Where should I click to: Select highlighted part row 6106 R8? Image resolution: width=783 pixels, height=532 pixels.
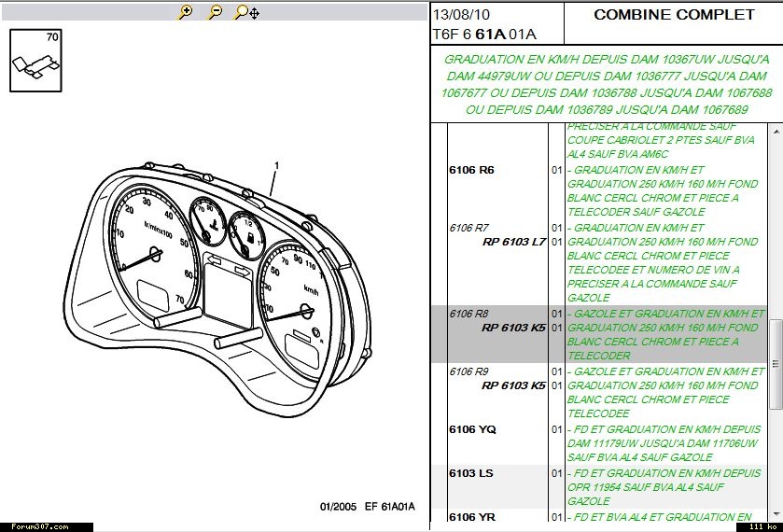[468, 314]
